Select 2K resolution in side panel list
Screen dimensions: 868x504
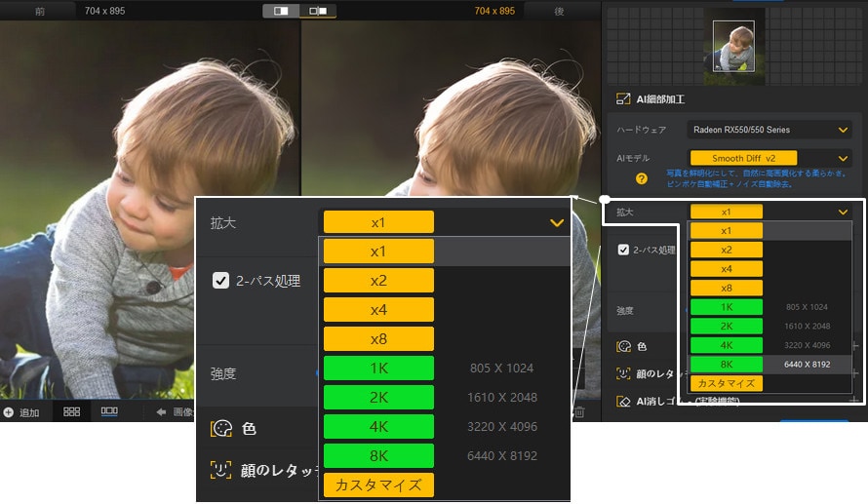tap(727, 326)
